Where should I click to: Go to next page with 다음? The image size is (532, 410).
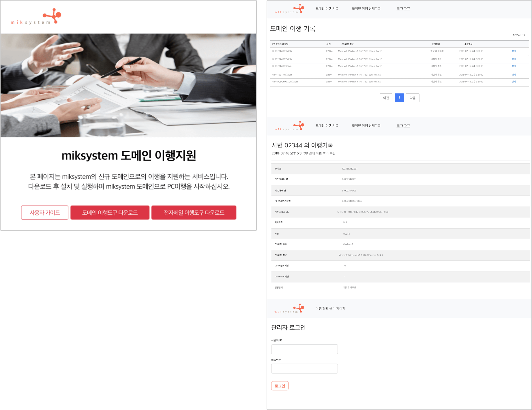pyautogui.click(x=413, y=98)
